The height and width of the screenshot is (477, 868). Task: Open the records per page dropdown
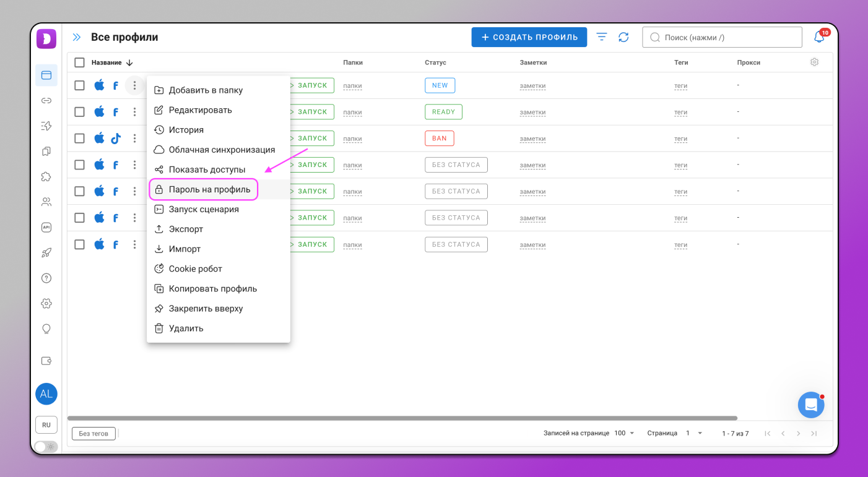624,433
